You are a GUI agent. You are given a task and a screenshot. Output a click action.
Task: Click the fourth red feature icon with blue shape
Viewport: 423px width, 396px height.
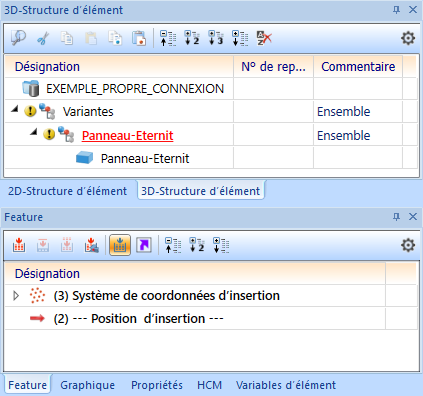(x=91, y=245)
